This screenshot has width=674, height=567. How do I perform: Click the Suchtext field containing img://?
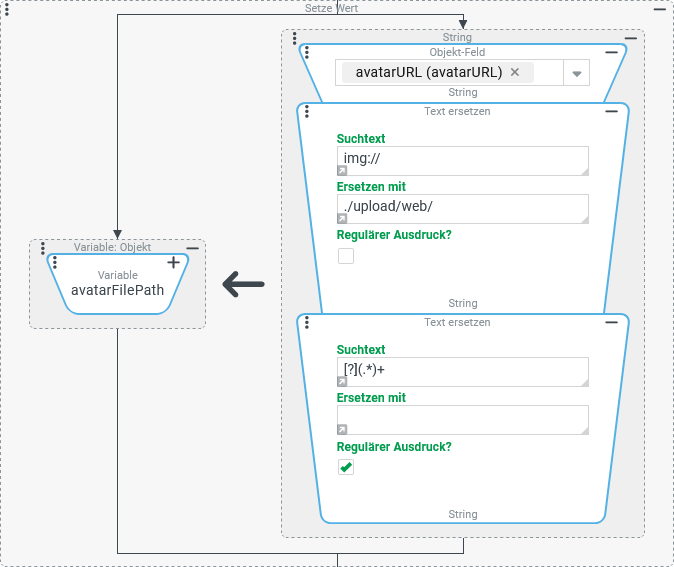(462, 160)
